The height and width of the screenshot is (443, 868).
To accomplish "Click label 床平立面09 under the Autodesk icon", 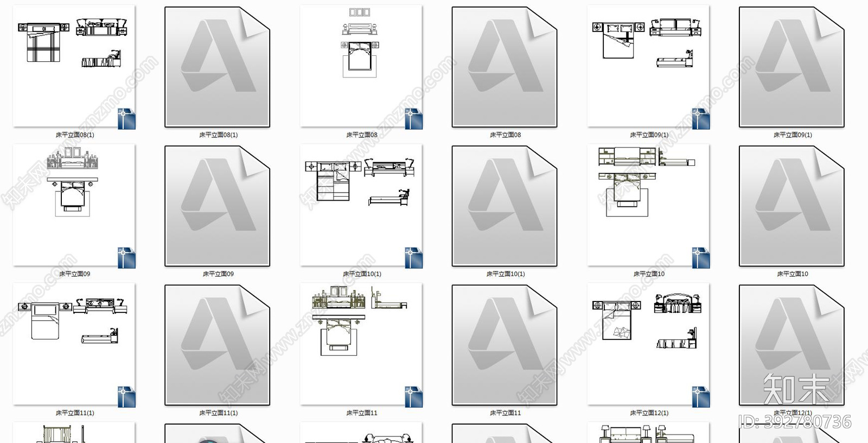I will (218, 274).
